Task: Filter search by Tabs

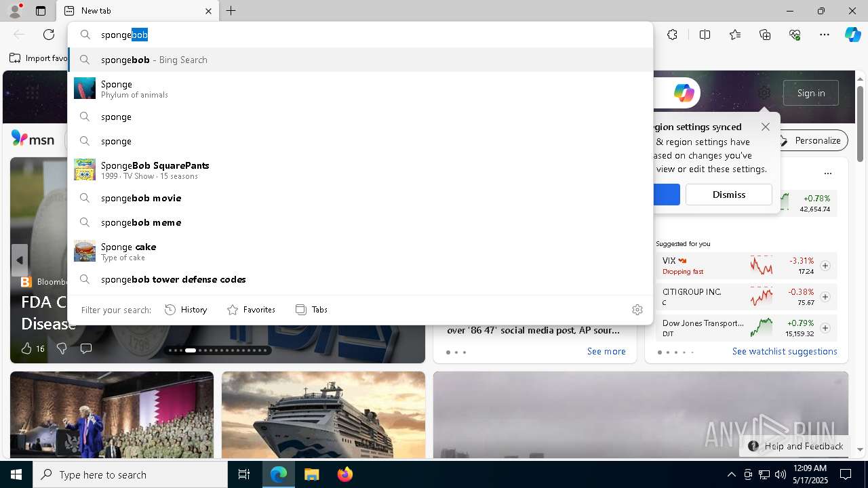Action: [311, 310]
